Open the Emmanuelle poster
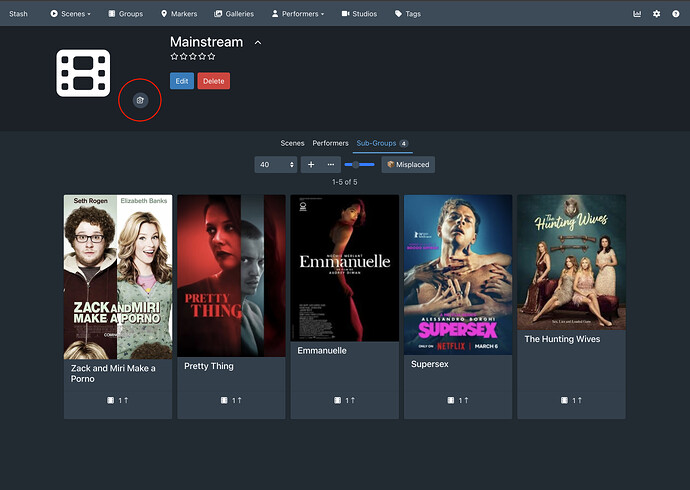690x490 pixels. click(345, 268)
